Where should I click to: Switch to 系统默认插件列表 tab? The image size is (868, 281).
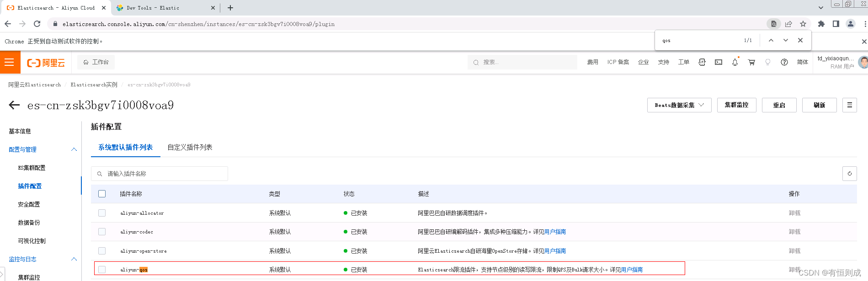click(126, 147)
